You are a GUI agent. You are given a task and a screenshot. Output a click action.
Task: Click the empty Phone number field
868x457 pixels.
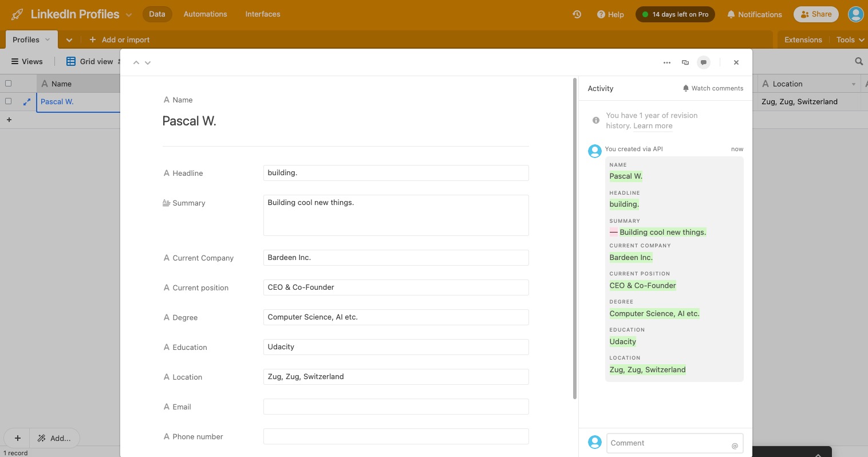pos(396,436)
